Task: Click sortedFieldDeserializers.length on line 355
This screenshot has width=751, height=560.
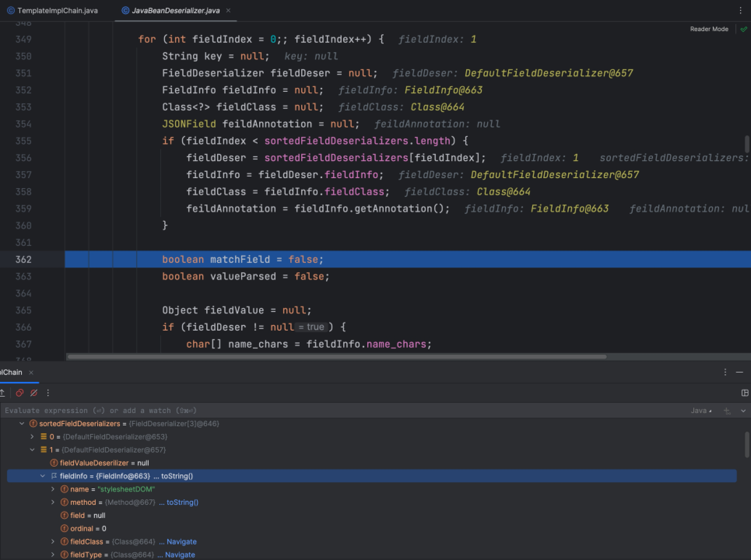Action: pyautogui.click(x=357, y=141)
